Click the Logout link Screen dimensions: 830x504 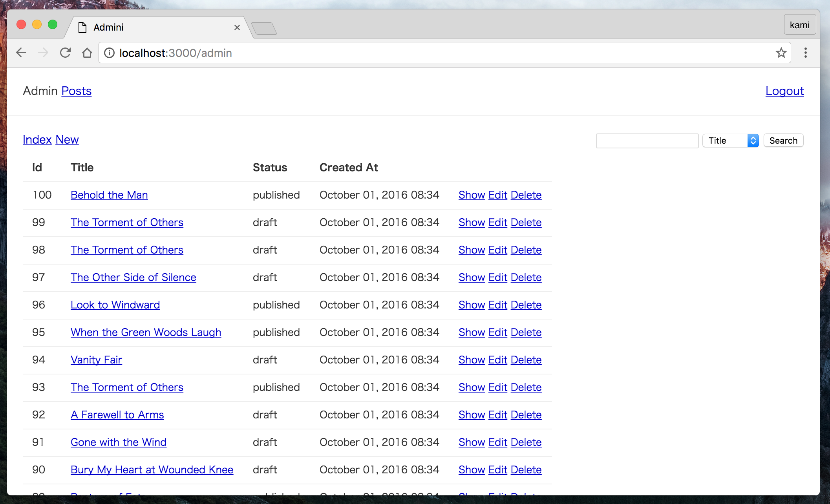click(784, 91)
